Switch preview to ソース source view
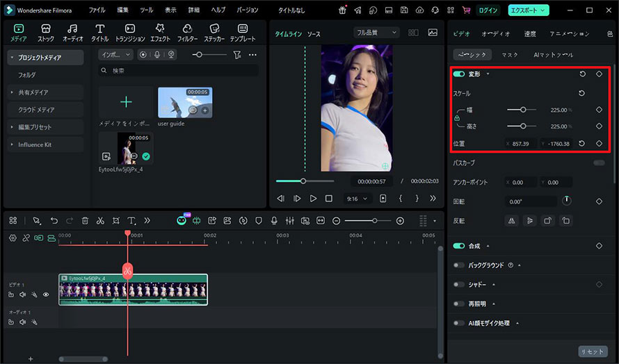This screenshot has width=619, height=364. point(314,34)
